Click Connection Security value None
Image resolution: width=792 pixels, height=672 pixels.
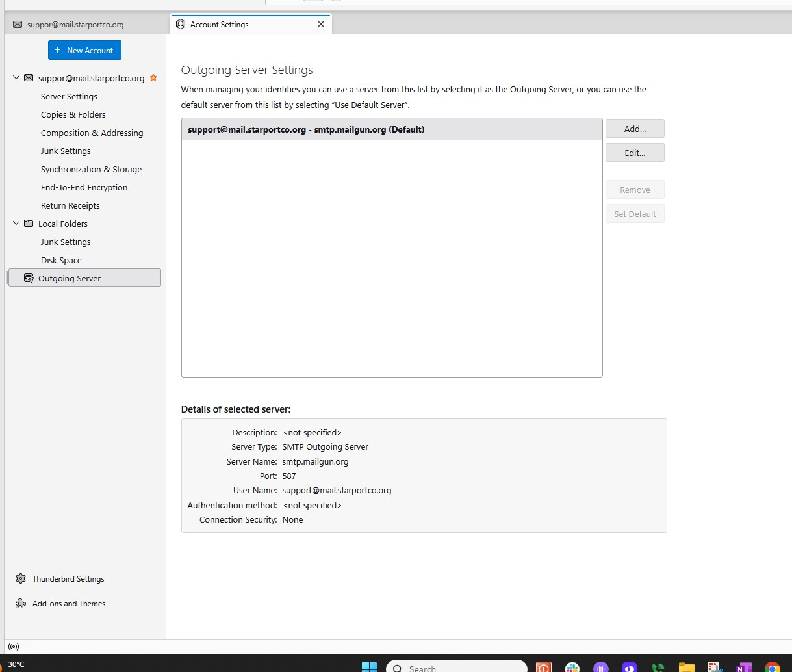292,519
